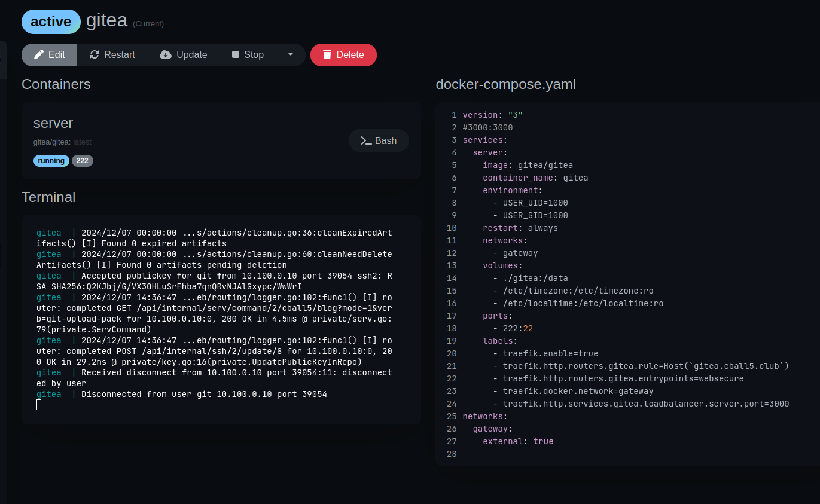Click the Containers heading

(x=56, y=84)
